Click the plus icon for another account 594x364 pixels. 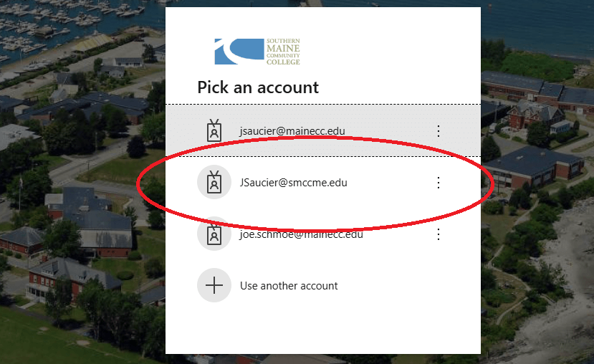pos(214,285)
